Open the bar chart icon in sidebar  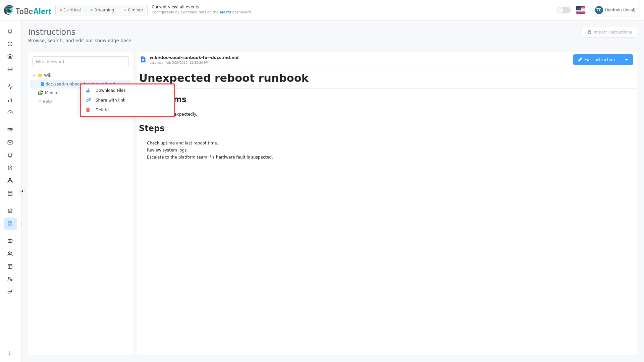click(x=10, y=100)
